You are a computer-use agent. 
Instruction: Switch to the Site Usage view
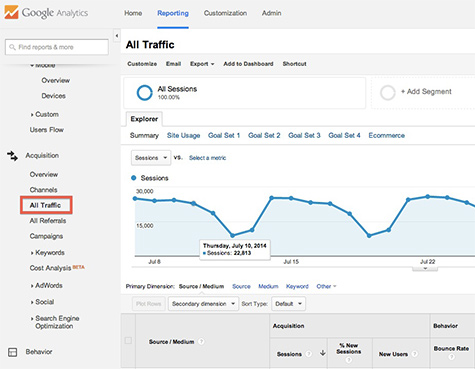pos(183,135)
